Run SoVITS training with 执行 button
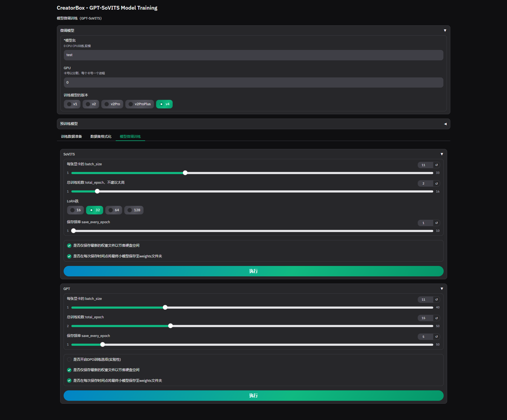The image size is (507, 420). click(x=253, y=271)
